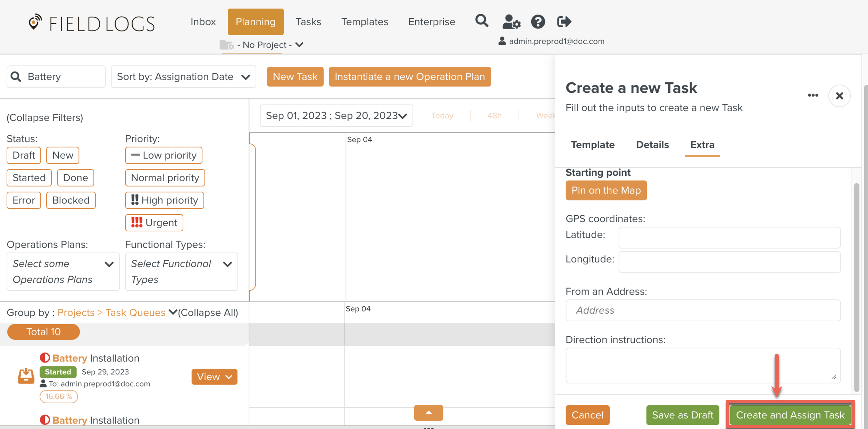The image size is (868, 429).
Task: Click Create and Assign Task button
Action: click(x=790, y=415)
